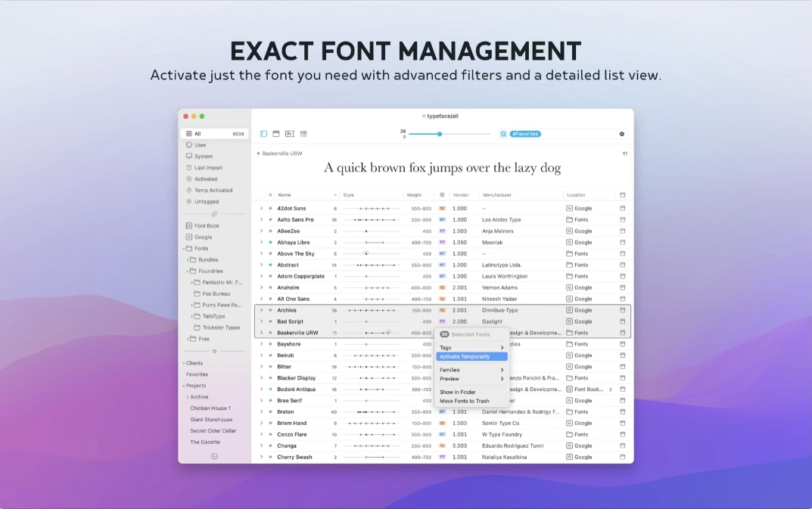
Task: Click the #Favorites tag in search field
Action: point(525,134)
